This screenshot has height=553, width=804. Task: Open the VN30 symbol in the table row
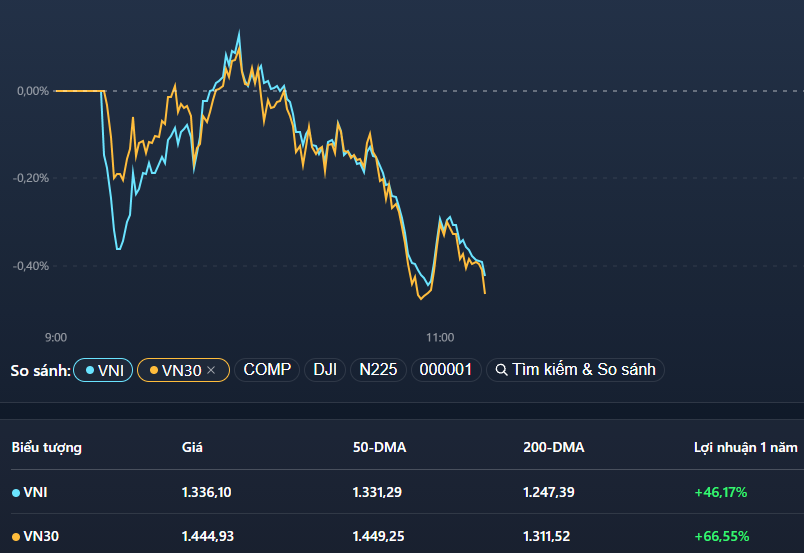(41, 537)
